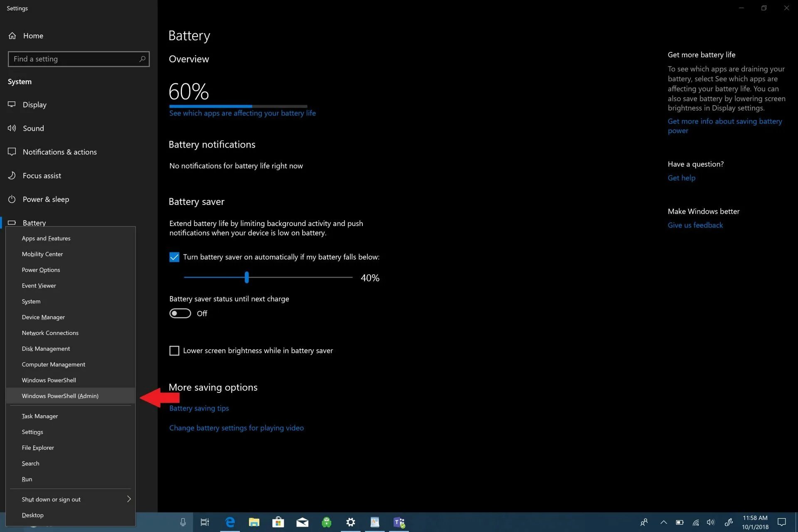798x532 pixels.
Task: Enable Lower screen brightness while in battery saver
Action: [x=174, y=350]
